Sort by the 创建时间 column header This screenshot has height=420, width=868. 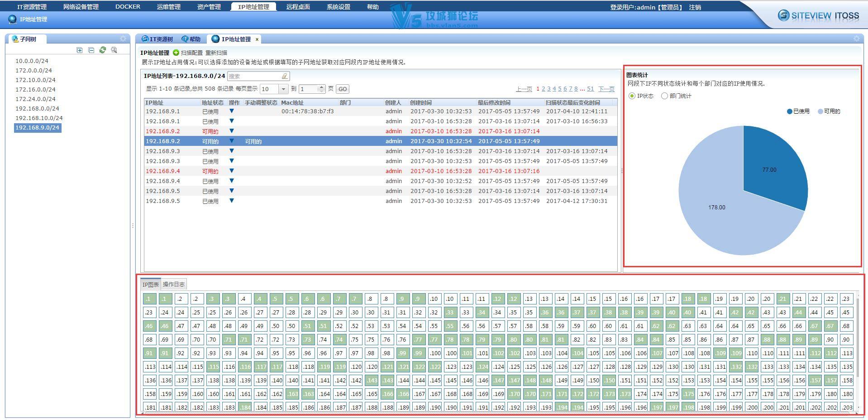pos(421,103)
